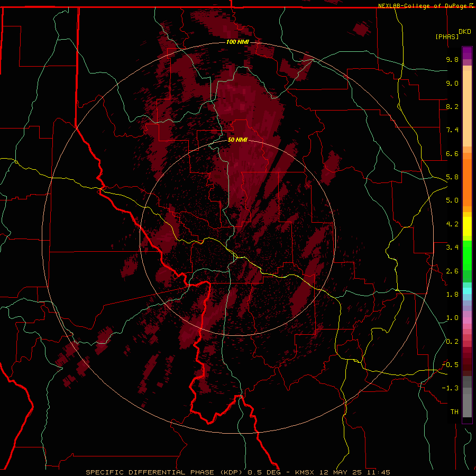
Task: Click the 5.0 value on color scale
Action: tap(452, 200)
